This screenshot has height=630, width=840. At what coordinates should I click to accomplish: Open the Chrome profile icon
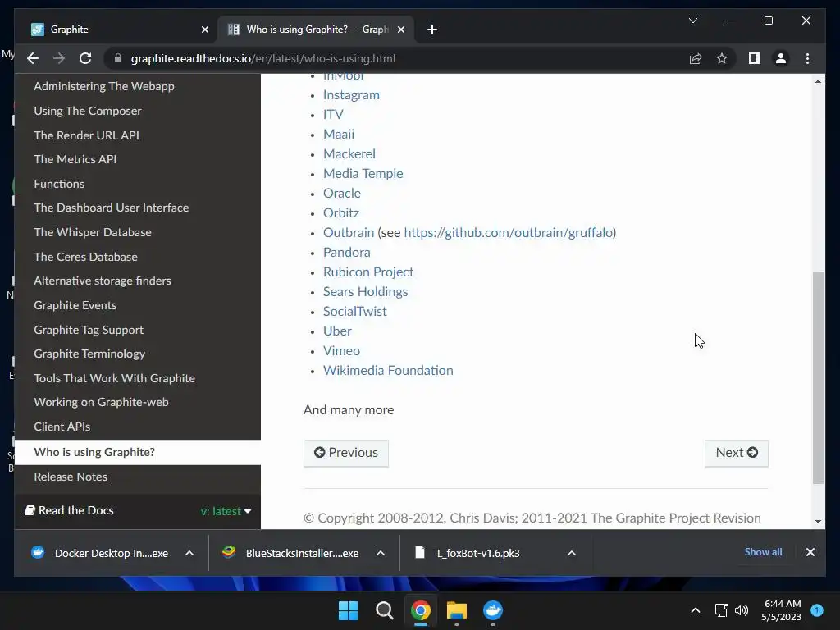[x=781, y=58]
